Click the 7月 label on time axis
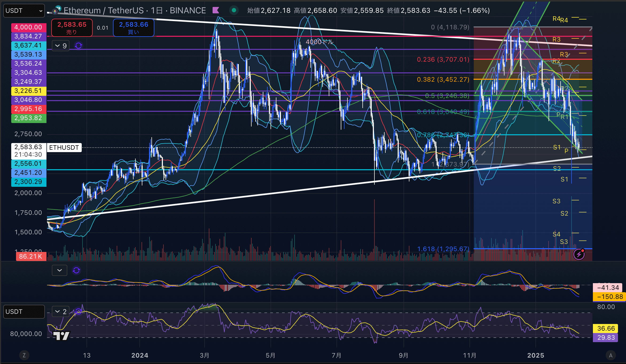Viewport: 626px width, 364px height. [337, 355]
